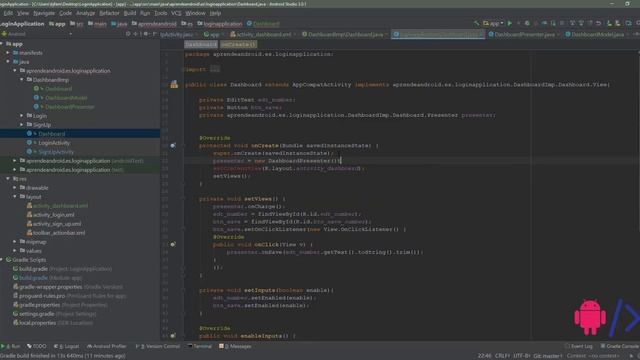Select gradle.properties in Gradle Scripts
The width and height of the screenshot is (640, 360).
point(40,305)
